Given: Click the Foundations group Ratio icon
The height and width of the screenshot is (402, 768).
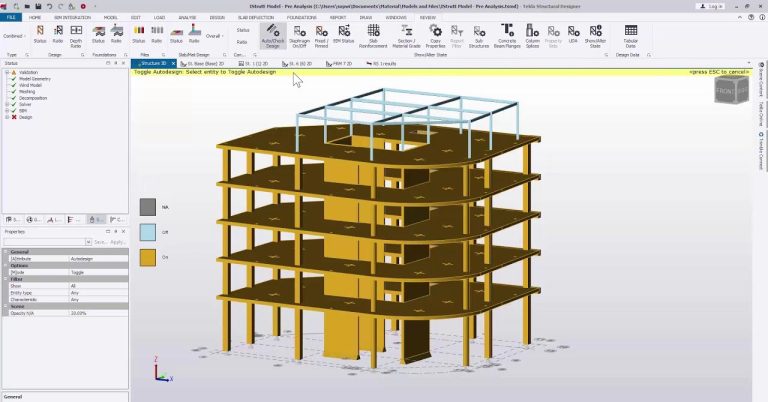Looking at the screenshot, I should coord(117,34).
